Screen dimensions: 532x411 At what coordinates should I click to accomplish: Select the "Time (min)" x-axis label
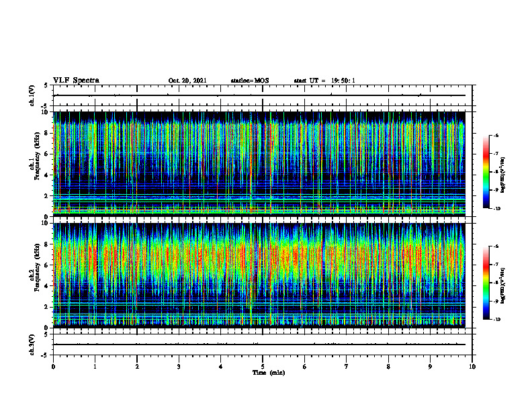(269, 373)
